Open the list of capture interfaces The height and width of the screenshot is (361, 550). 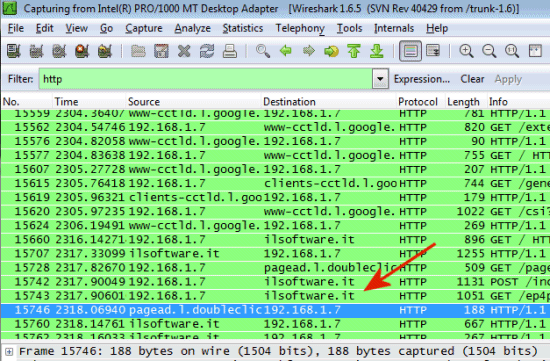[x=14, y=51]
